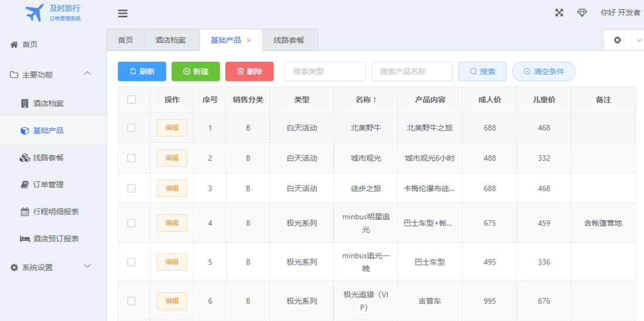Check the row for minbus明星追光
Screen dimensions: 644x321
(131, 223)
